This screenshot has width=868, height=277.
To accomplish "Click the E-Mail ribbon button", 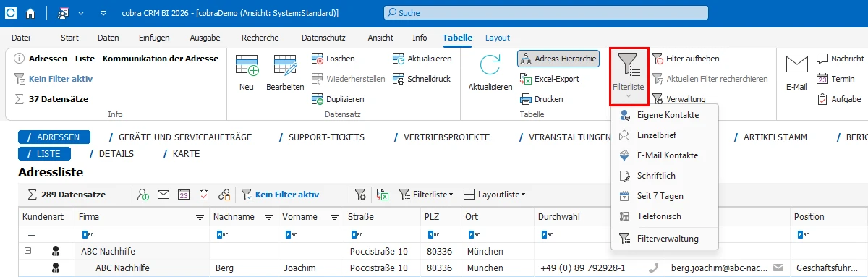I will 796,74.
